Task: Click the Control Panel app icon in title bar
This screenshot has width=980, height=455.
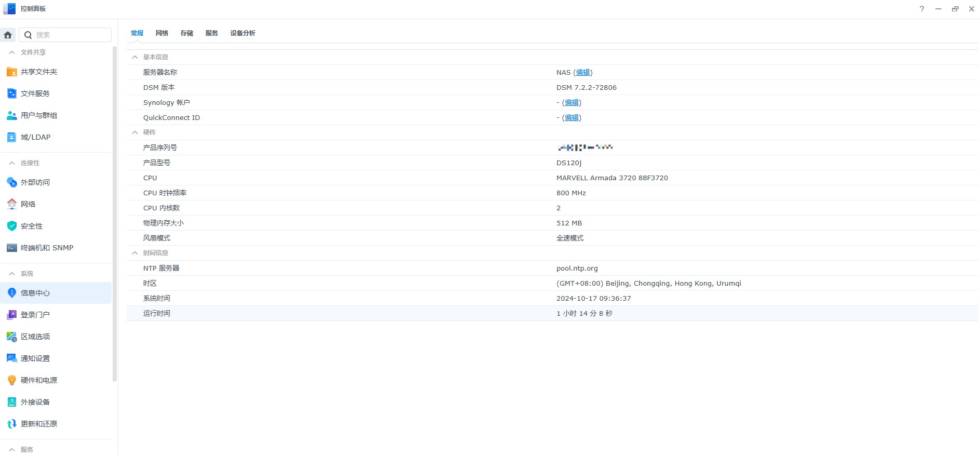Action: click(9, 9)
